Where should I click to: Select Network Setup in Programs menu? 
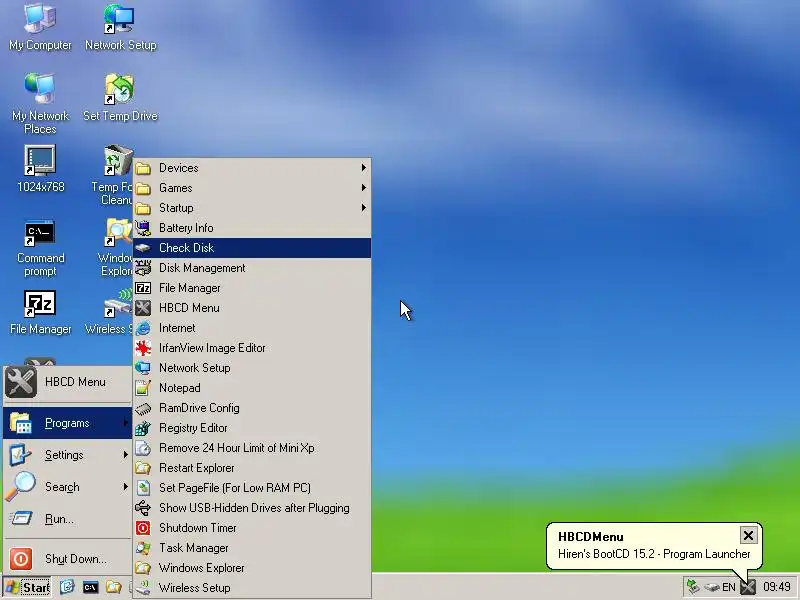point(252,368)
